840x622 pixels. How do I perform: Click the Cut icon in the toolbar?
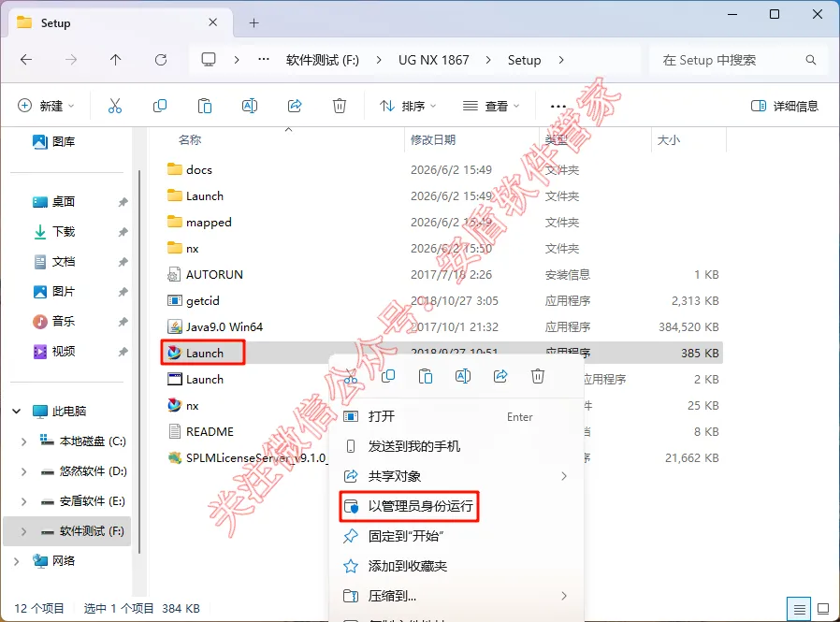[x=115, y=106]
